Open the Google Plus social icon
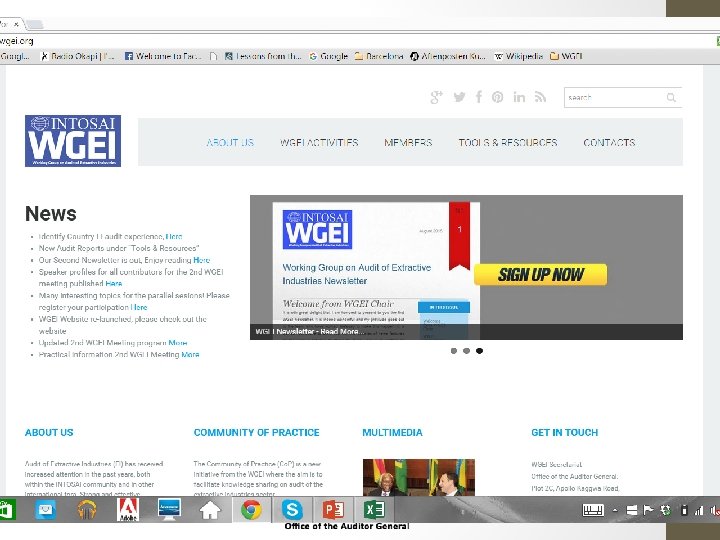This screenshot has height=540, width=720. coord(436,97)
